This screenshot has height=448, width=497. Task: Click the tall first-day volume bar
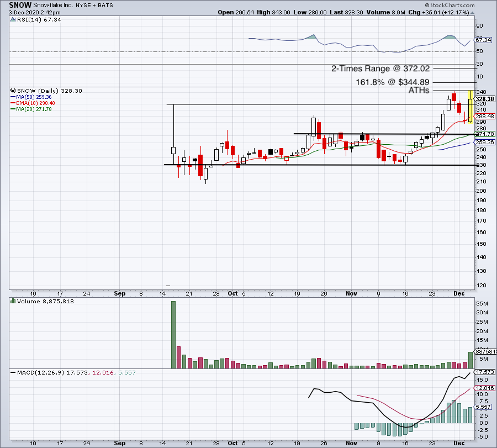[173, 335]
